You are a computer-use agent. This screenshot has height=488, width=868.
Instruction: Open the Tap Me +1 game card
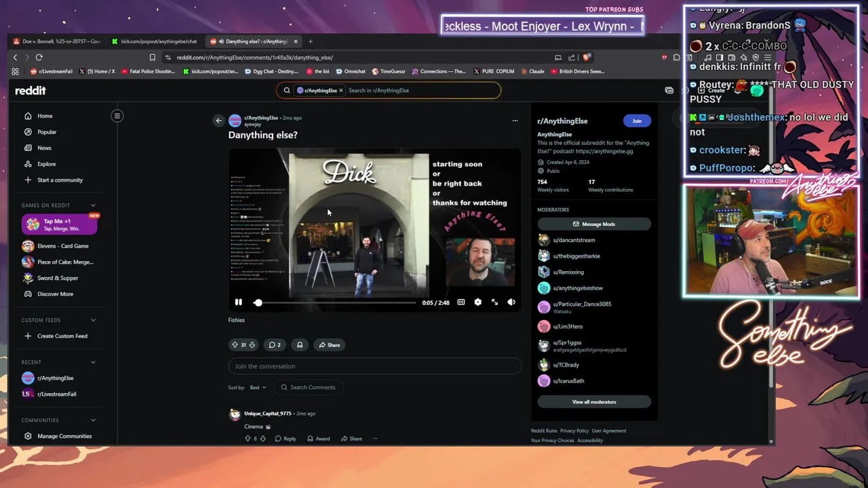pyautogui.click(x=59, y=224)
